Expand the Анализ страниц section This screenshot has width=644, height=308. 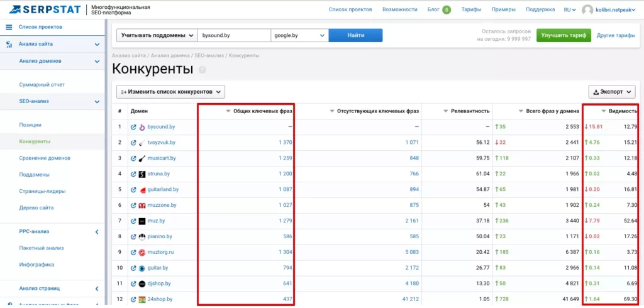click(97, 289)
